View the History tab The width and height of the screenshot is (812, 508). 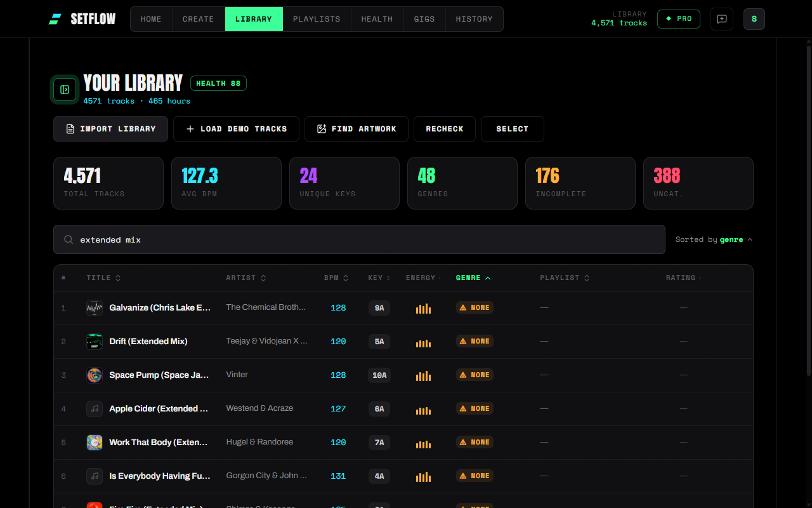pyautogui.click(x=475, y=19)
